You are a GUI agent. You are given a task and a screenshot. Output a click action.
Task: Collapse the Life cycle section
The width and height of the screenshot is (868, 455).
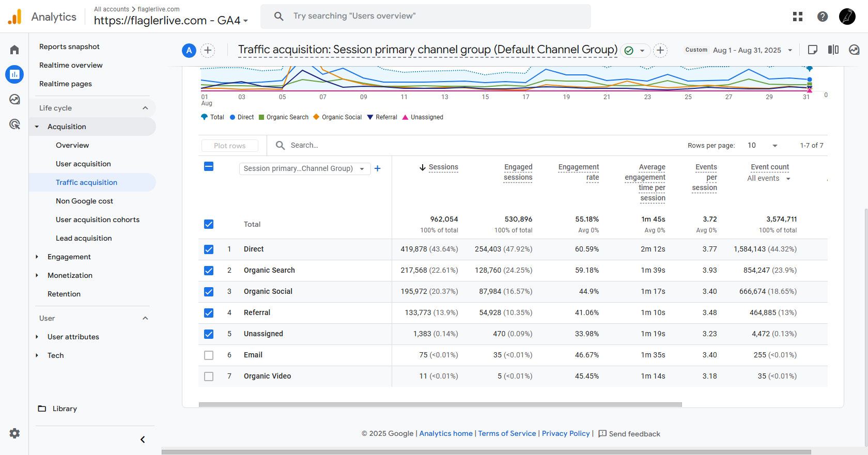coord(145,108)
